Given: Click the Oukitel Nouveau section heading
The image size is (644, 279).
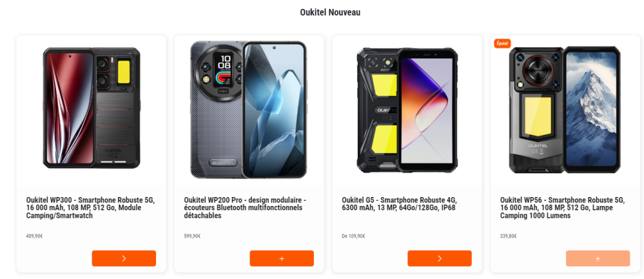Looking at the screenshot, I should [x=330, y=13].
